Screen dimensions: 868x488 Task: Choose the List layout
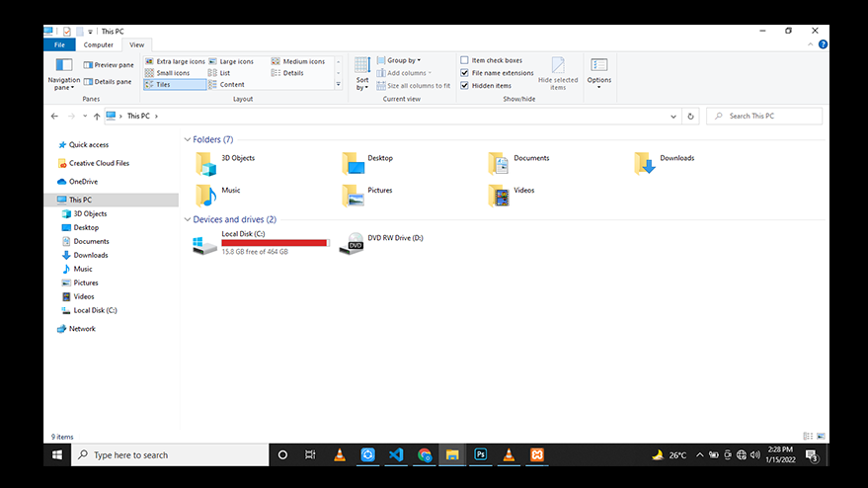pyautogui.click(x=219, y=73)
